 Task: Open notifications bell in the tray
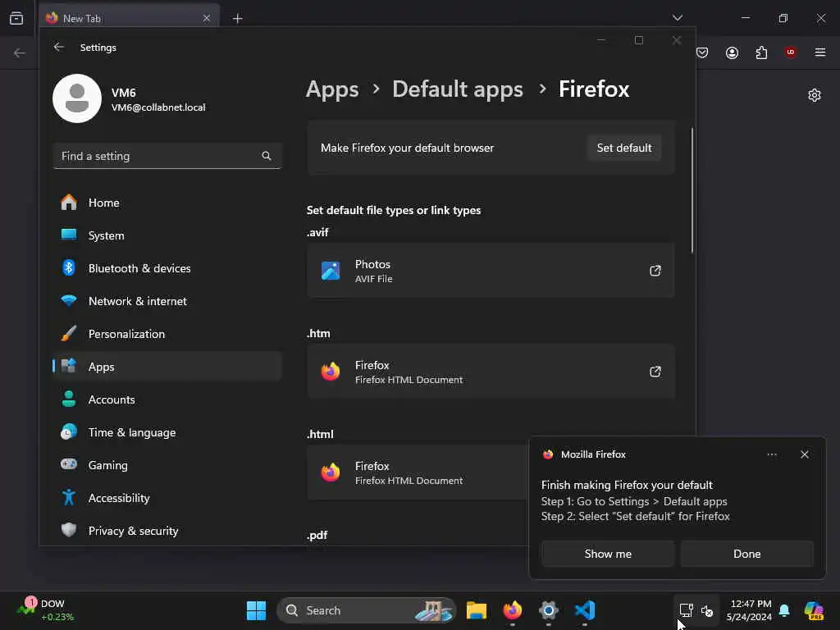pyautogui.click(x=784, y=610)
